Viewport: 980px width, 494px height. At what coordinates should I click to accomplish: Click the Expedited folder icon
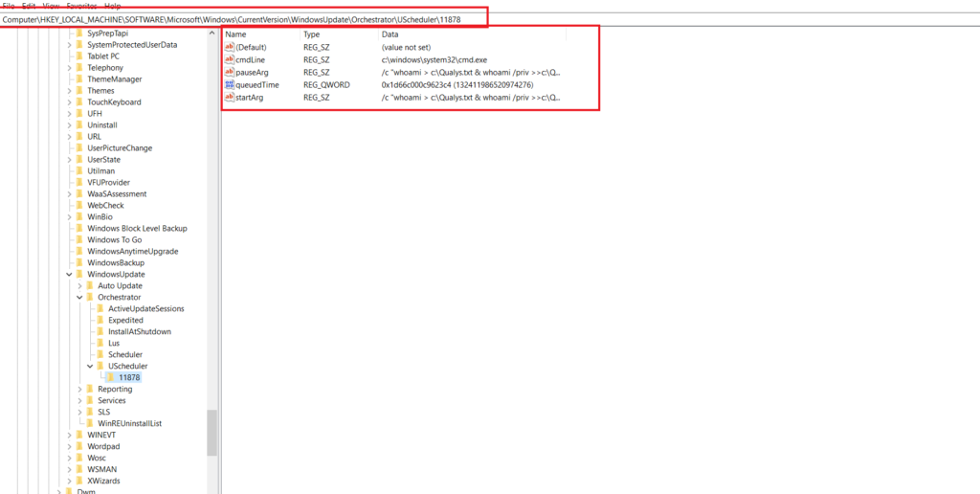coord(100,320)
